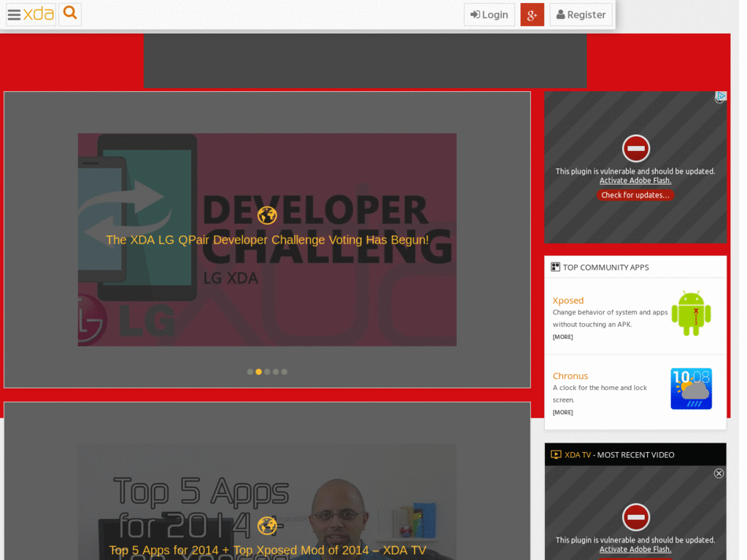Viewport: 747px width, 560px height.
Task: Open 'Top 5 Apps for 2014 + Top Xposed Mod' link
Action: [x=267, y=551]
